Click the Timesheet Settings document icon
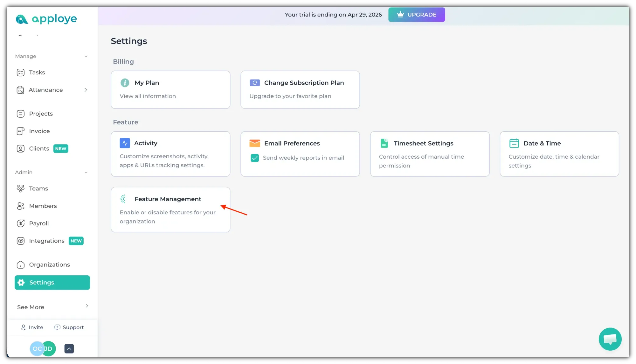 384,143
